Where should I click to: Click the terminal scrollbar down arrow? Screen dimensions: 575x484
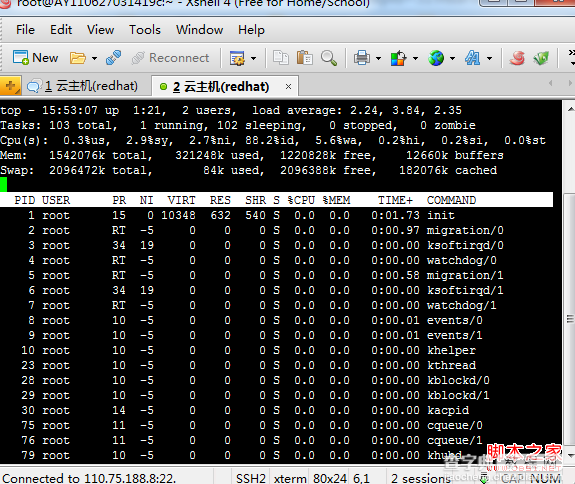click(571, 456)
